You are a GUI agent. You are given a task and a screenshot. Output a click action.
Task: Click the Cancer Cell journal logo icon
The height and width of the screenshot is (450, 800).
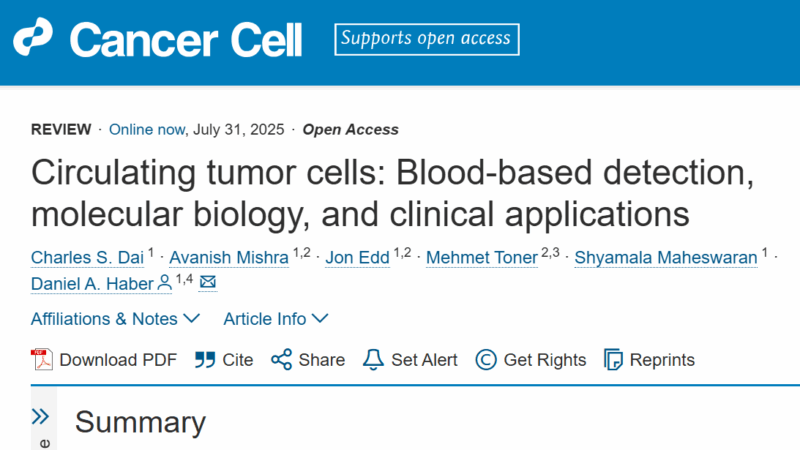tap(33, 37)
